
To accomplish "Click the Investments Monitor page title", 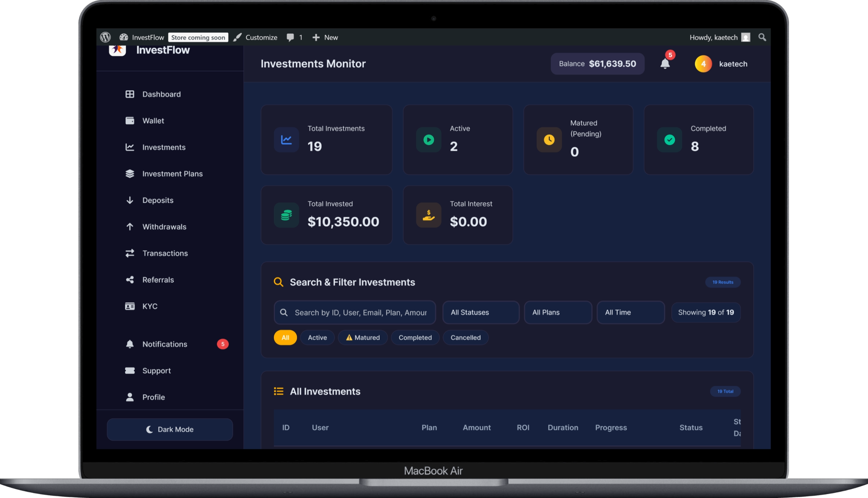I will (x=313, y=64).
